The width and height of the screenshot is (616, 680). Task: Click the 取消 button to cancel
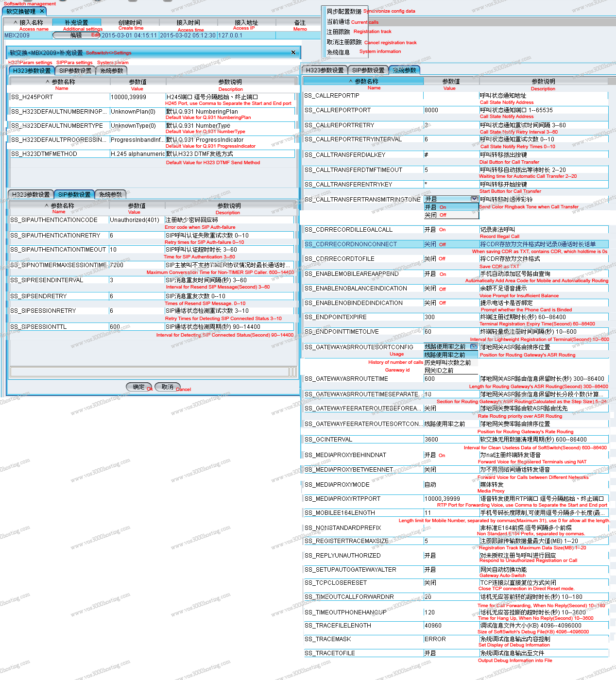tap(168, 387)
